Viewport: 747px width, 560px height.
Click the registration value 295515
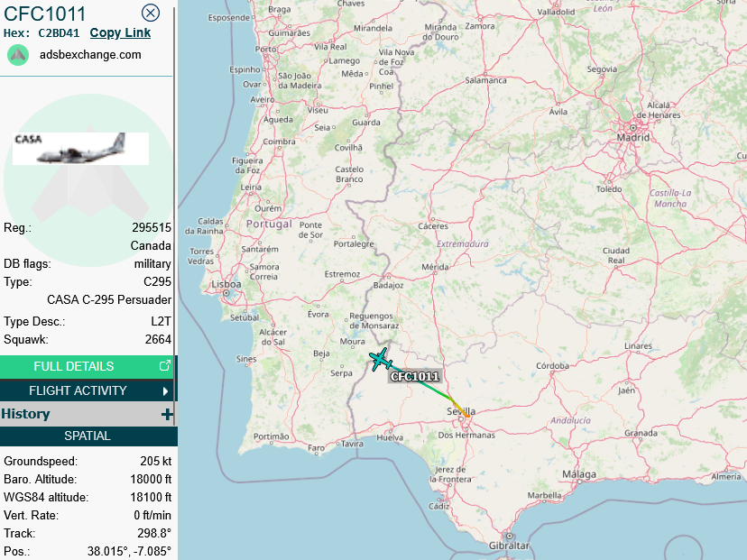pyautogui.click(x=152, y=227)
